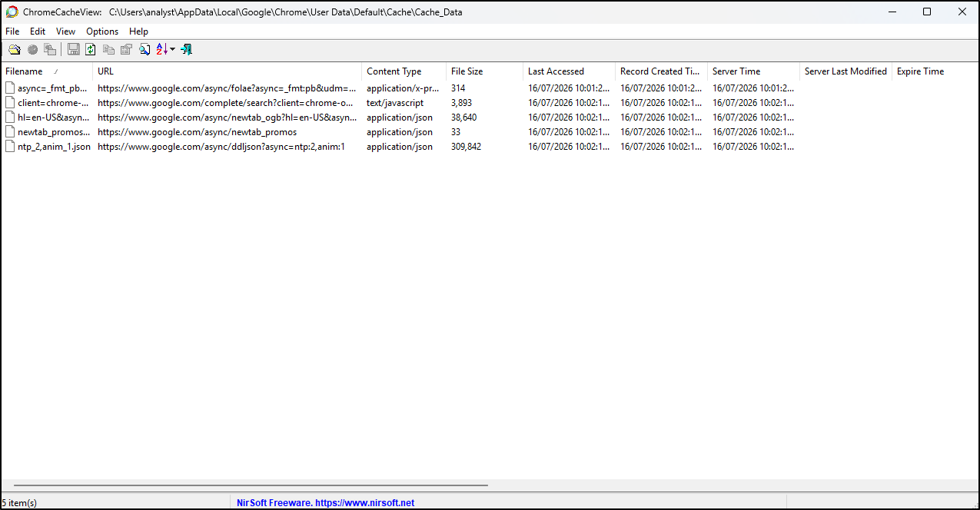Screen dimensions: 980x510
Task: Open the sort icon's dropdown arrow
Action: (172, 49)
